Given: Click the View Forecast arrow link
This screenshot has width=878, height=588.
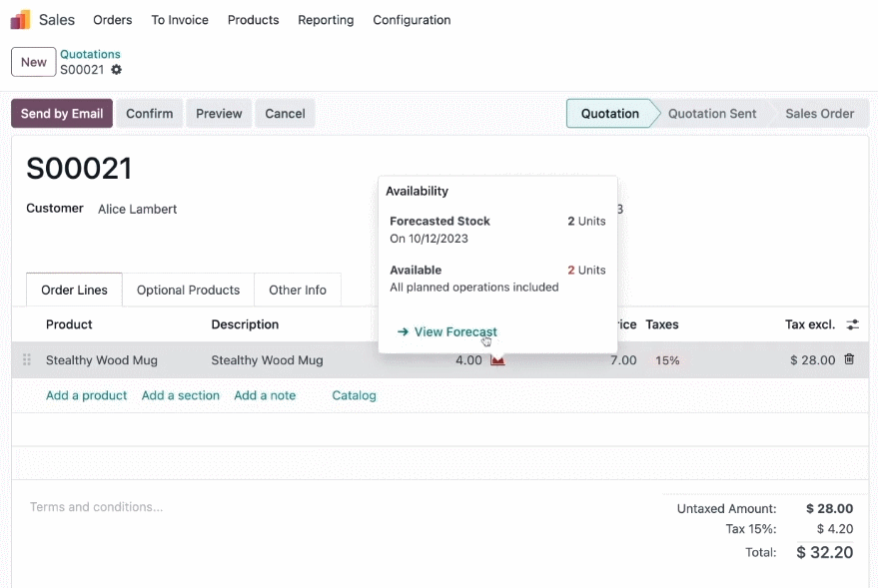Looking at the screenshot, I should point(446,331).
